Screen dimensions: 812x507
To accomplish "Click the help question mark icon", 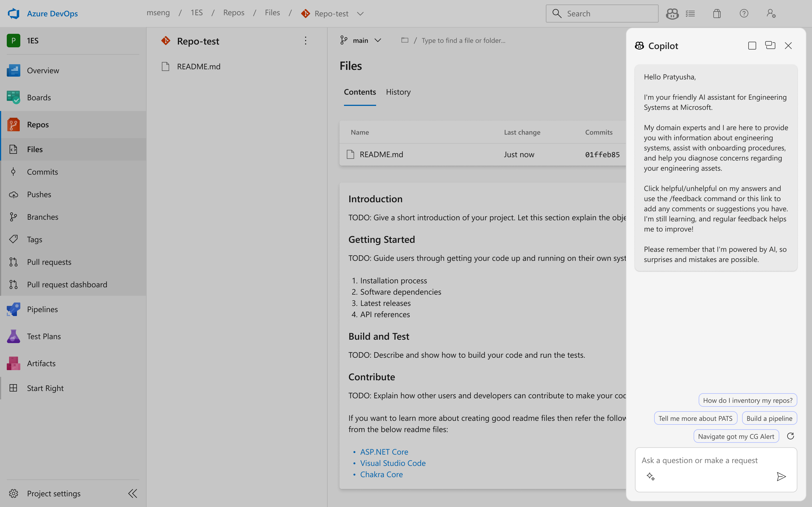I will click(x=743, y=14).
